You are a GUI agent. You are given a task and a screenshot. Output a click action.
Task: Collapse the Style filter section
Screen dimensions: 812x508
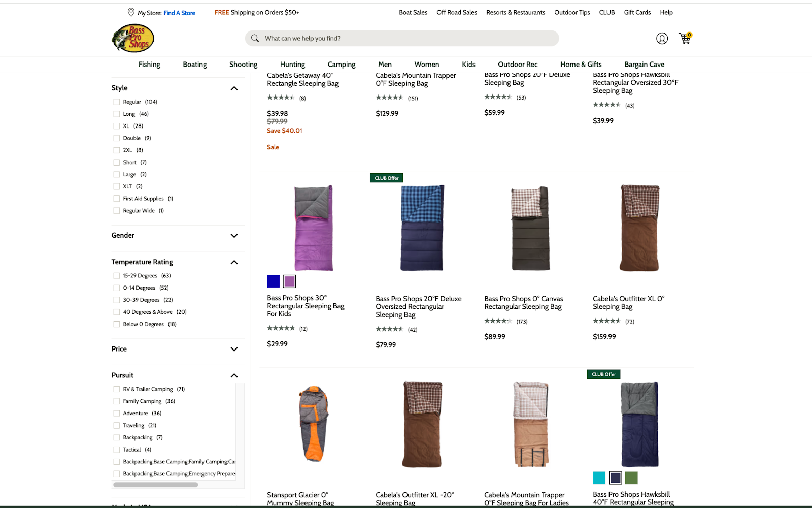coord(234,88)
